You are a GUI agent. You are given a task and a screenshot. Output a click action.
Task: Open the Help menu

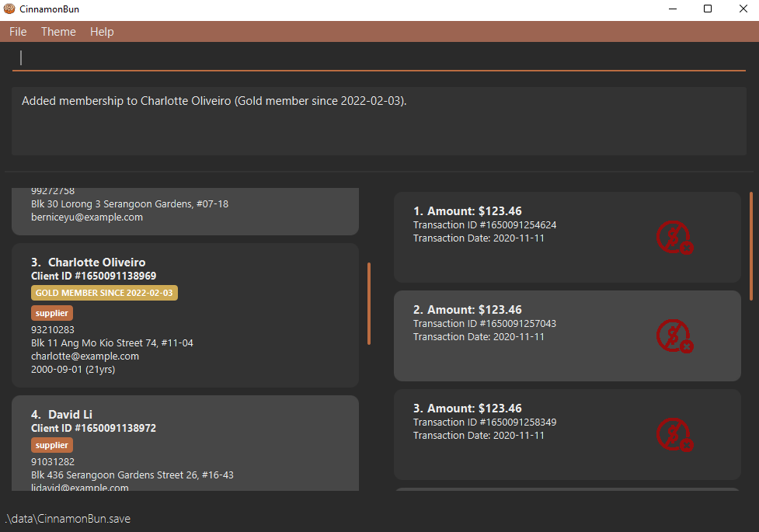click(x=102, y=32)
